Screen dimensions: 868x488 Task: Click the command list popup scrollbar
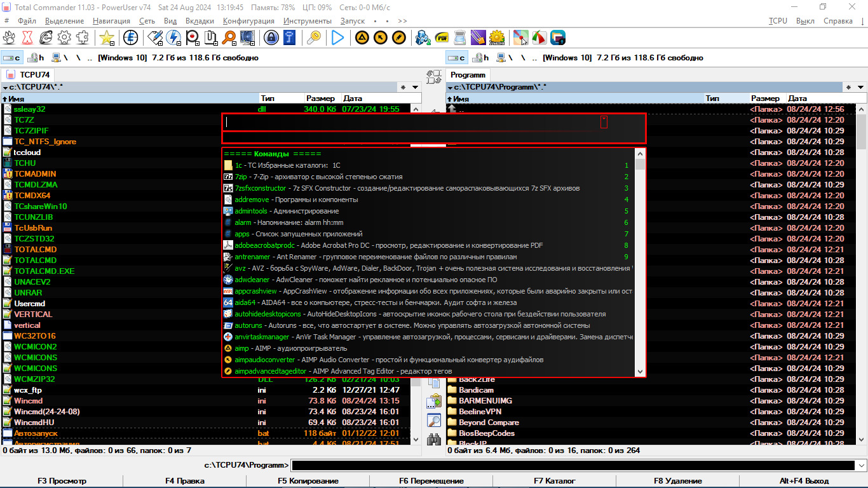tap(640, 263)
